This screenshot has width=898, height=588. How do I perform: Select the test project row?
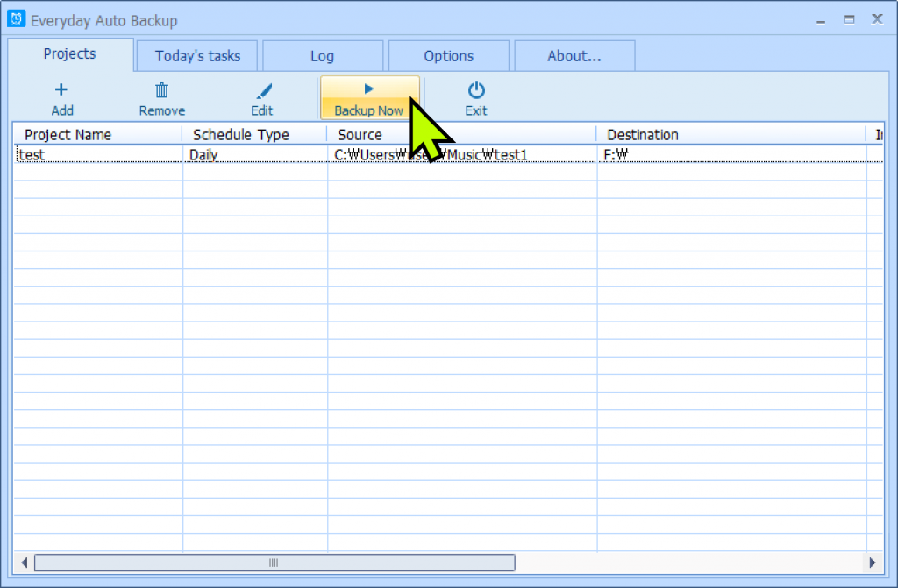coord(96,154)
